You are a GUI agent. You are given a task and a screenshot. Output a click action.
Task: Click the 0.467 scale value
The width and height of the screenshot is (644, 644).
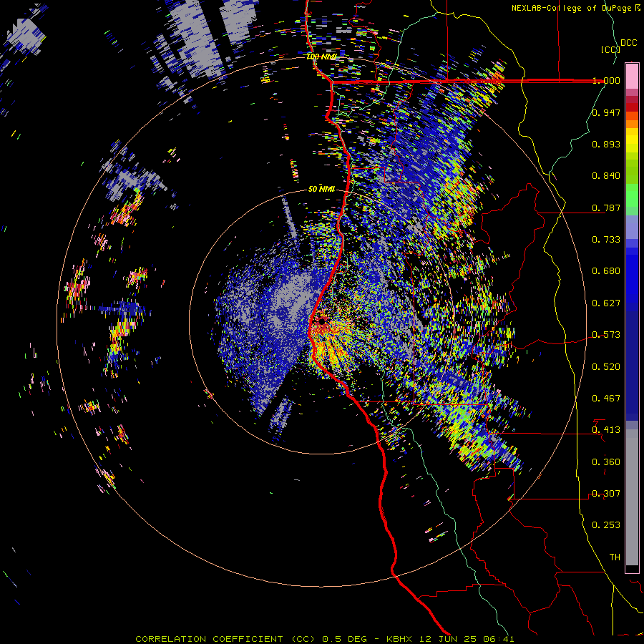coord(606,399)
